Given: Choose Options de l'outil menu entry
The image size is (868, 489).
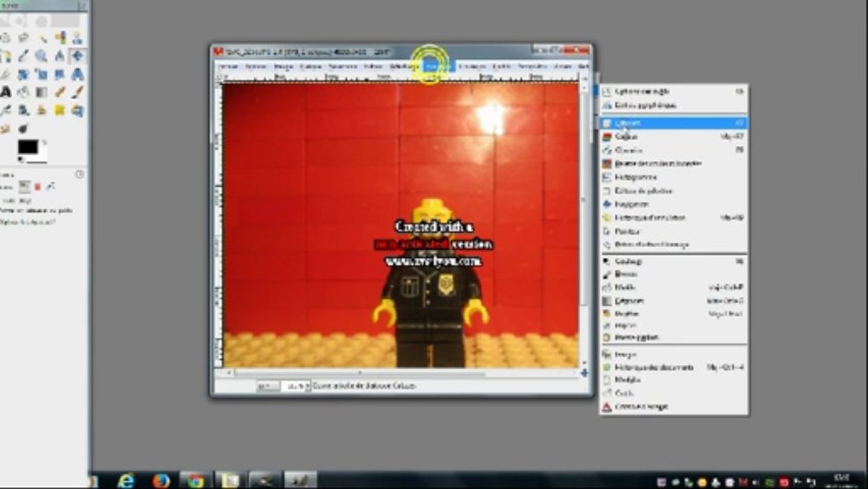Looking at the screenshot, I should (672, 91).
